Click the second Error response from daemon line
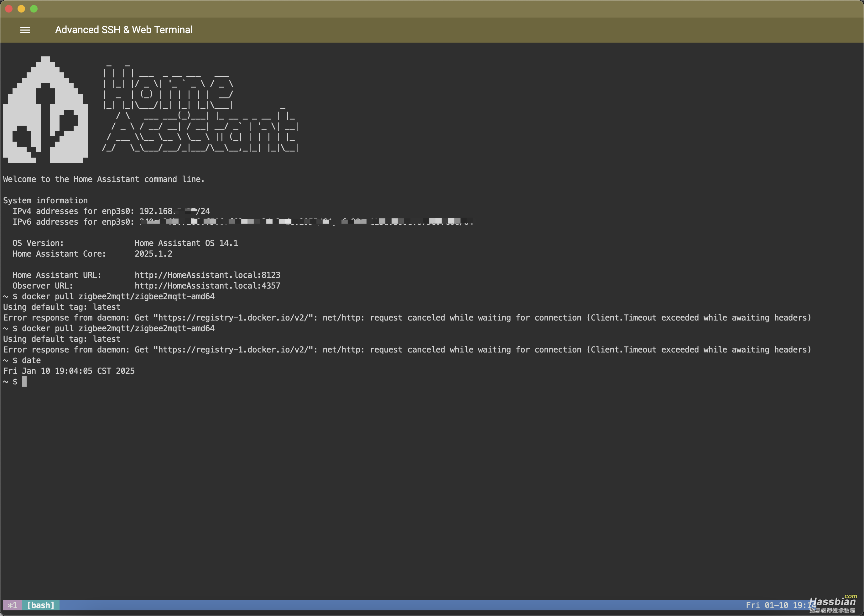 tap(407, 349)
